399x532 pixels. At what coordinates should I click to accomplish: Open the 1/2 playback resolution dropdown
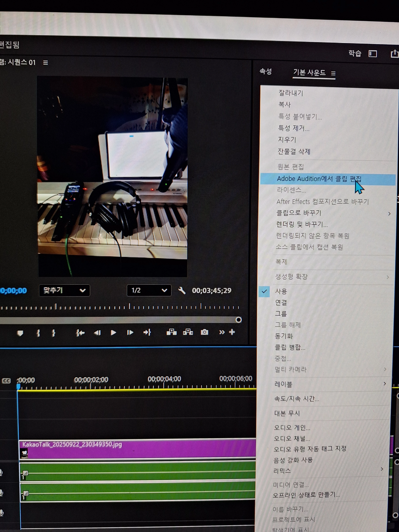coord(149,291)
